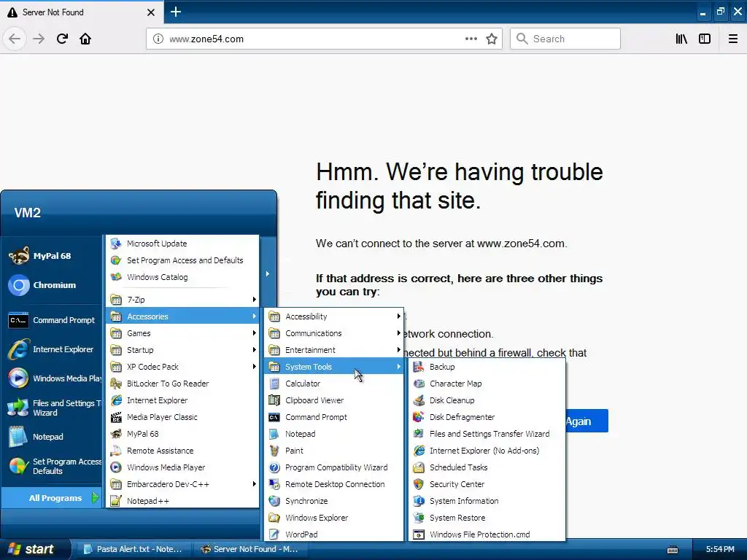Open Remote Assistance
Screen dimensions: 747x560
[x=183, y=451]
